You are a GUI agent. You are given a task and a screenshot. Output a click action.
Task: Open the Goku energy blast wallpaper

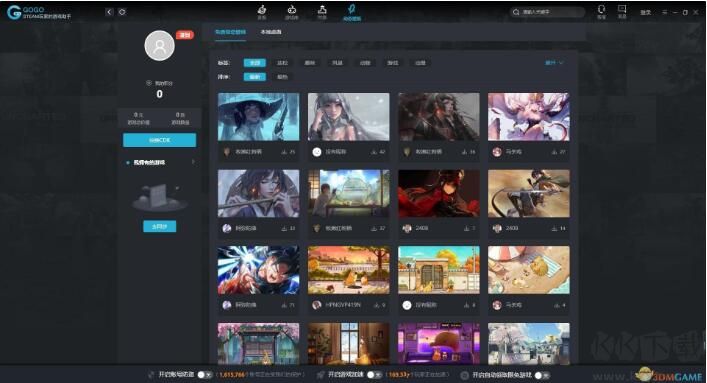click(x=258, y=270)
